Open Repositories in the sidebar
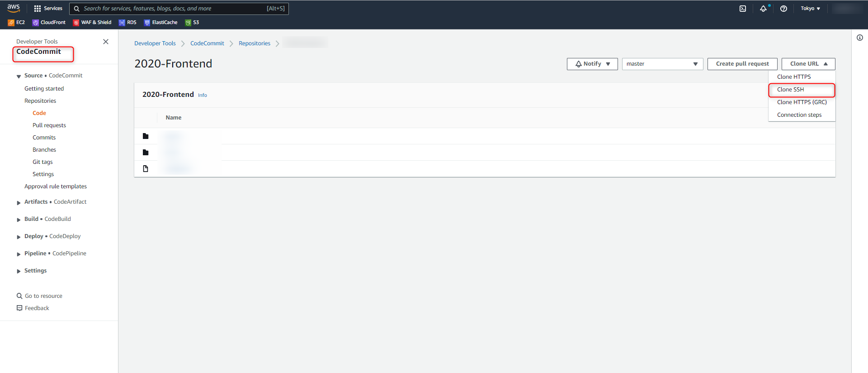868x373 pixels. (x=40, y=101)
